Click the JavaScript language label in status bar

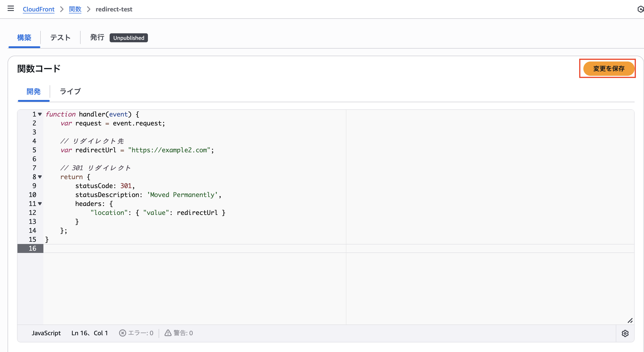pos(46,333)
